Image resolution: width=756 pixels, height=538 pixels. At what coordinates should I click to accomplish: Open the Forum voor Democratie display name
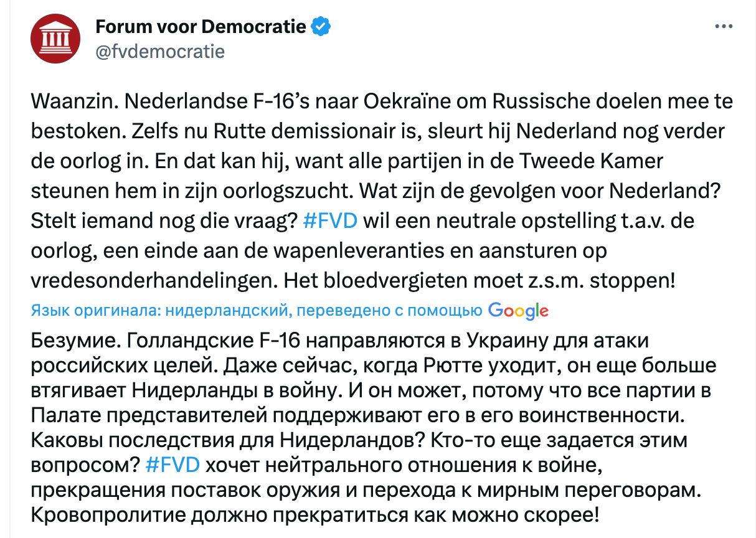(201, 27)
